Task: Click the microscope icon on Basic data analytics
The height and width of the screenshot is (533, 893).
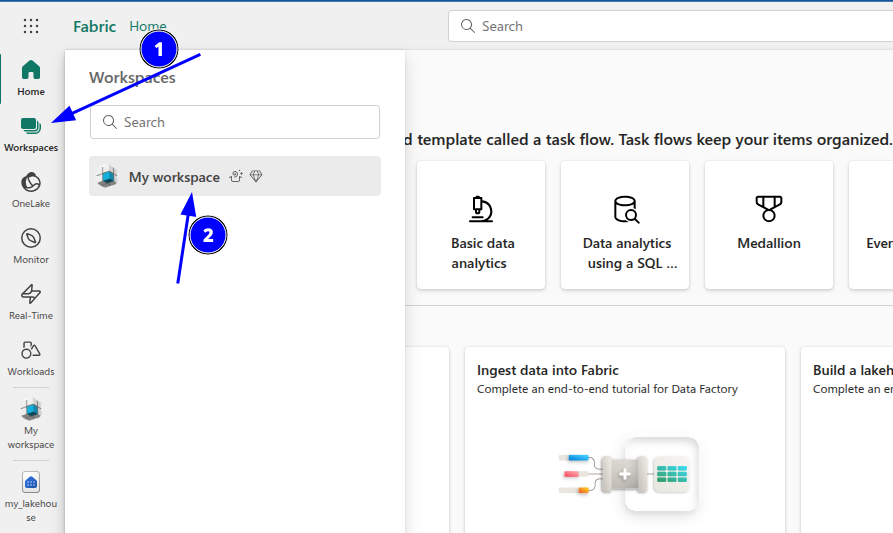Action: click(481, 209)
